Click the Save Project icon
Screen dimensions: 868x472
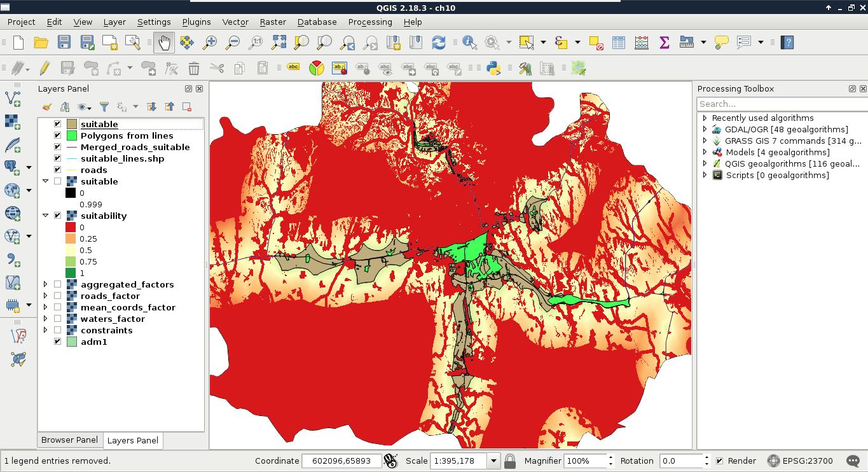click(64, 43)
